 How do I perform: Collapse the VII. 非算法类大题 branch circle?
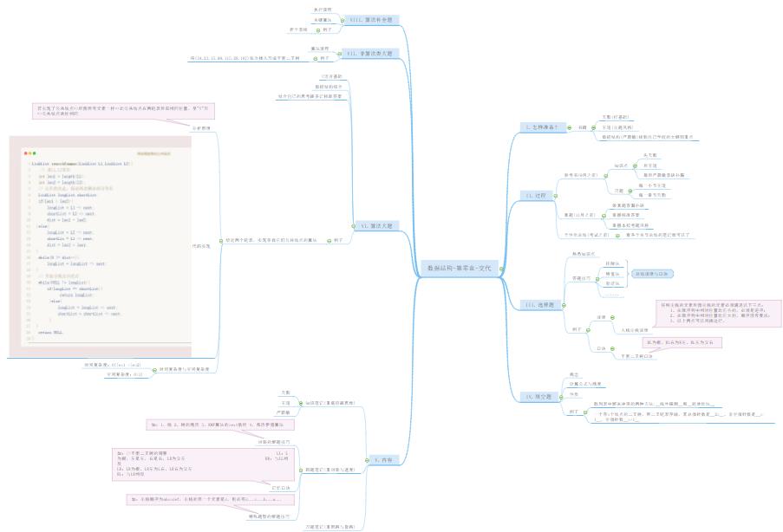pos(339,54)
